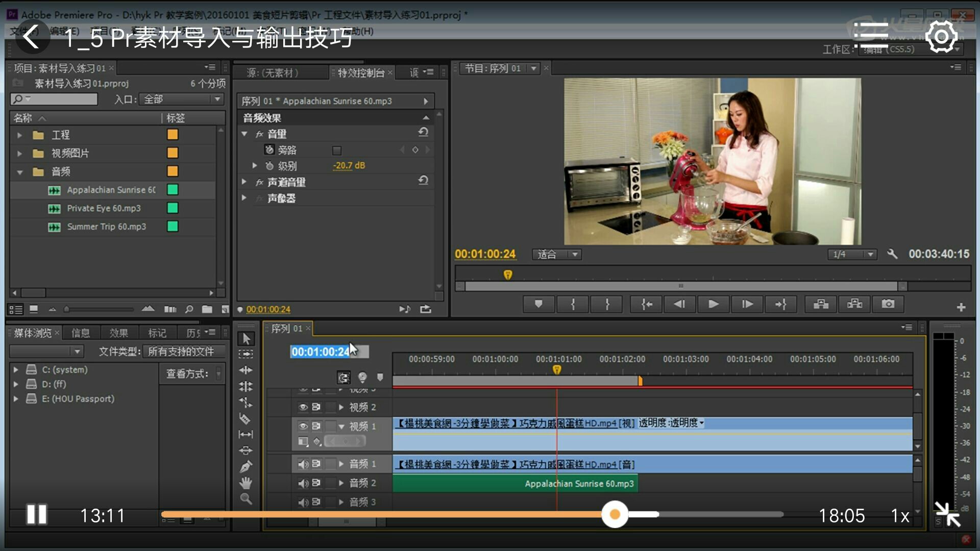Click the Add Marker button in program monitor
980x551 pixels.
coord(538,305)
